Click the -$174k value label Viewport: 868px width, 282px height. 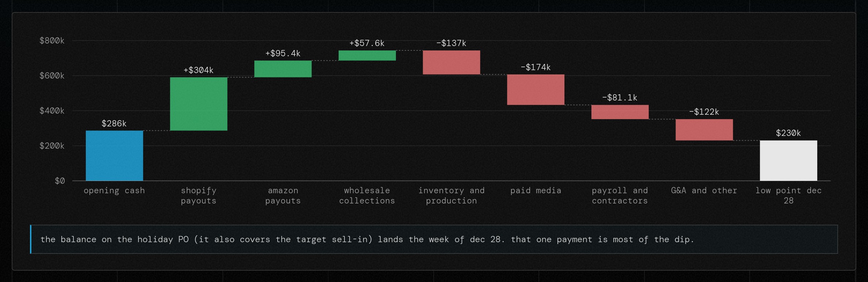point(536,67)
